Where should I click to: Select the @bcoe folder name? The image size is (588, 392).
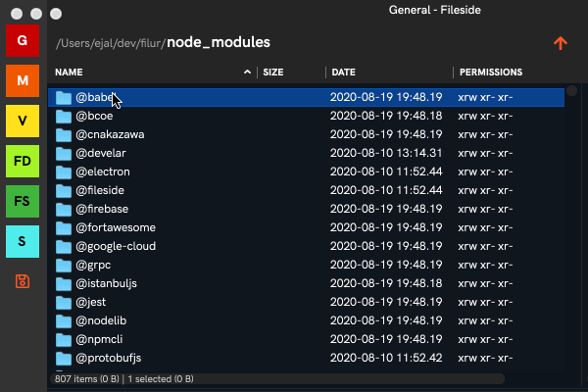click(94, 116)
